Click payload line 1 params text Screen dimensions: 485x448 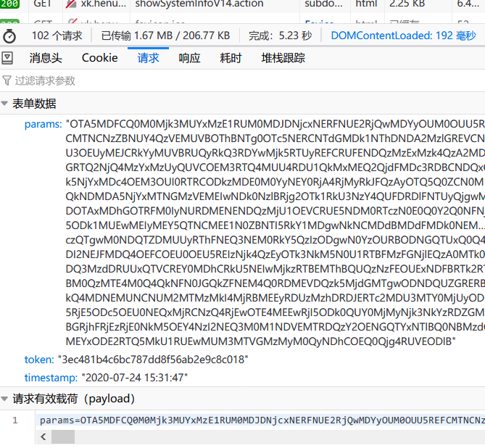pyautogui.click(x=262, y=420)
